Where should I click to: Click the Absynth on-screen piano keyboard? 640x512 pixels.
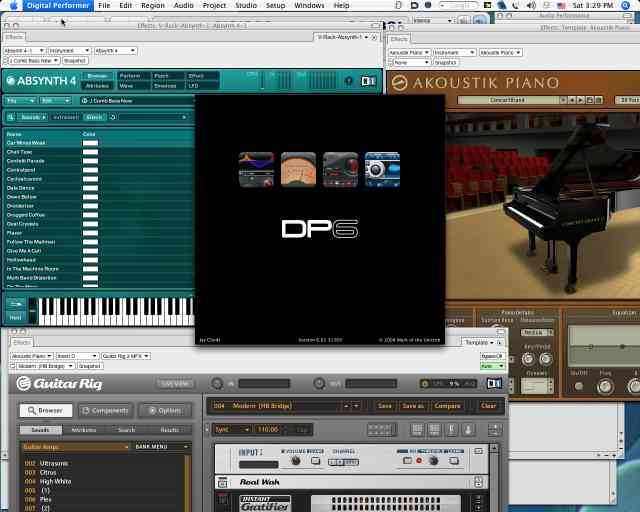115,311
